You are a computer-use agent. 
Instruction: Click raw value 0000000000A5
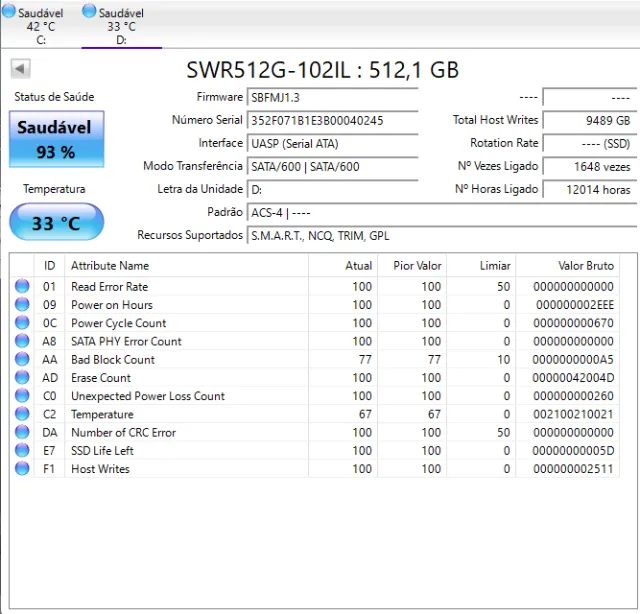(x=573, y=360)
